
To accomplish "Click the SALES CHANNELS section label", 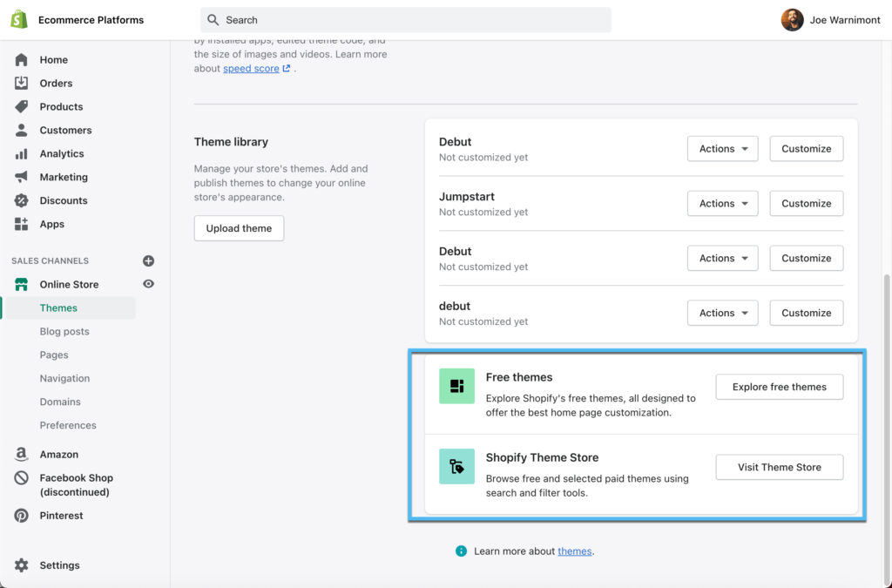I will click(x=50, y=260).
